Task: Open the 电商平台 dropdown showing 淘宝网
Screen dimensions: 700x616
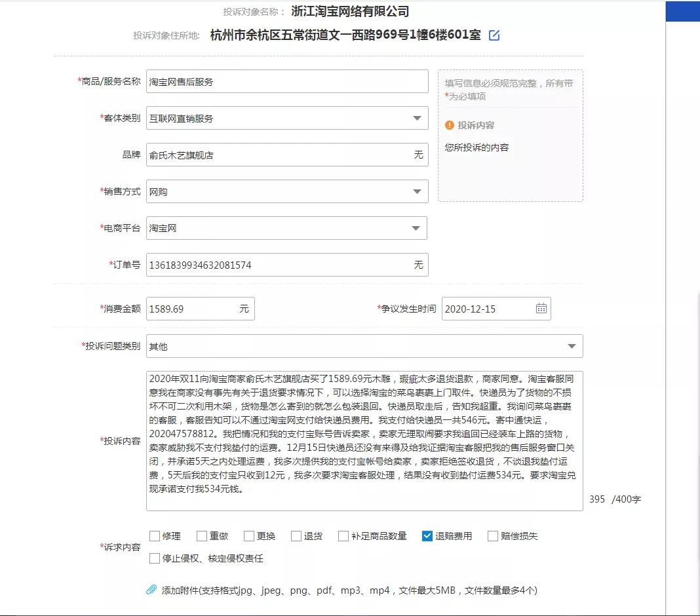Action: point(286,228)
